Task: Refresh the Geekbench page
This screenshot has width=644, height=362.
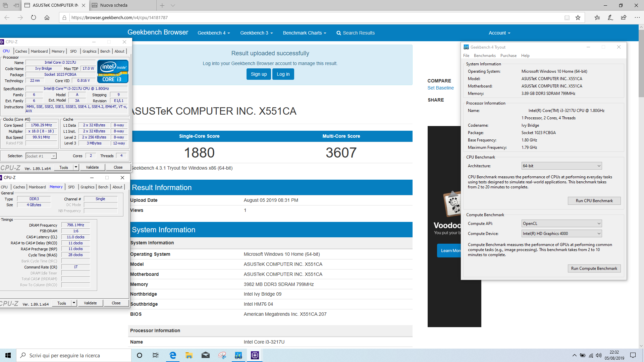Action: pos(34,17)
